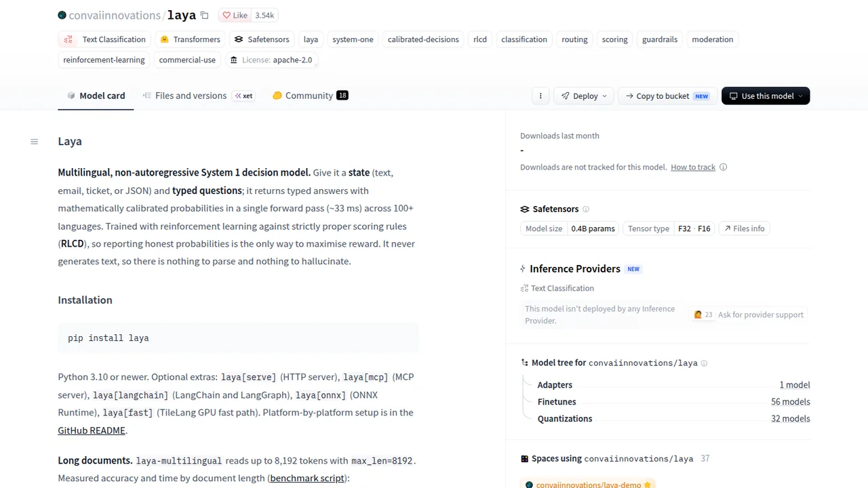The height and width of the screenshot is (488, 868).
Task: Select the Text Classification tag
Action: [x=105, y=39]
